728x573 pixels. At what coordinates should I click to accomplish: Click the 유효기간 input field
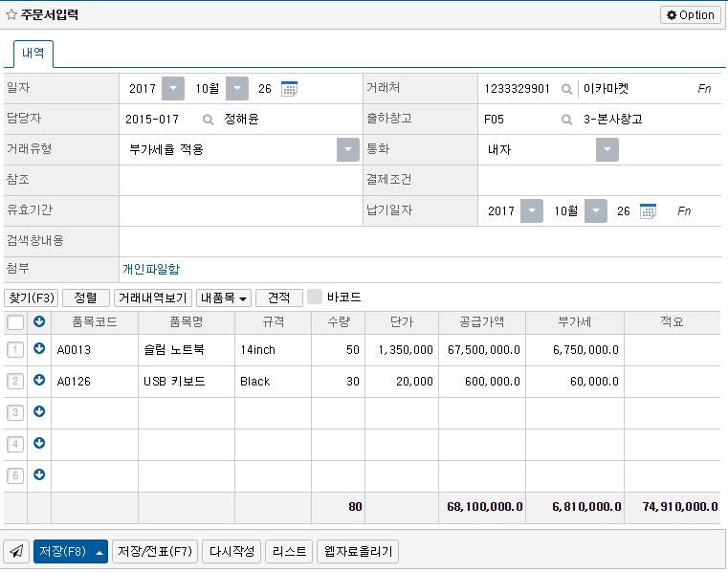click(x=240, y=210)
